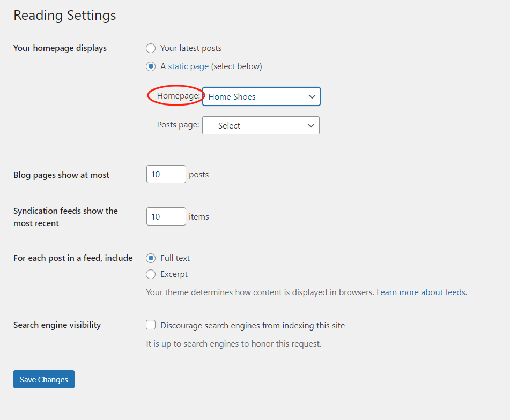
Task: Open the "static page" hyperlink
Action: pyautogui.click(x=188, y=67)
